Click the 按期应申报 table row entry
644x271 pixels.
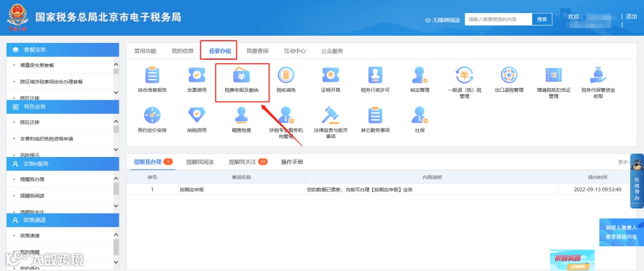[192, 190]
